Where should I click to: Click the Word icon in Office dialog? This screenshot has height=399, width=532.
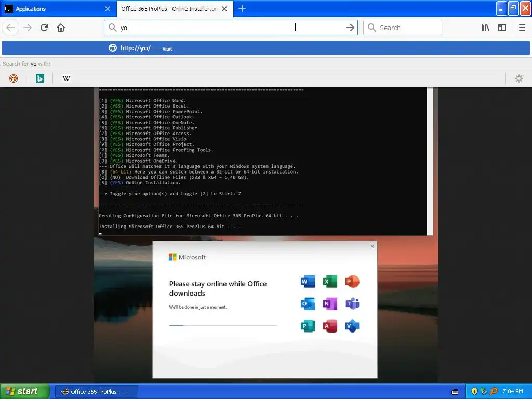click(x=308, y=281)
